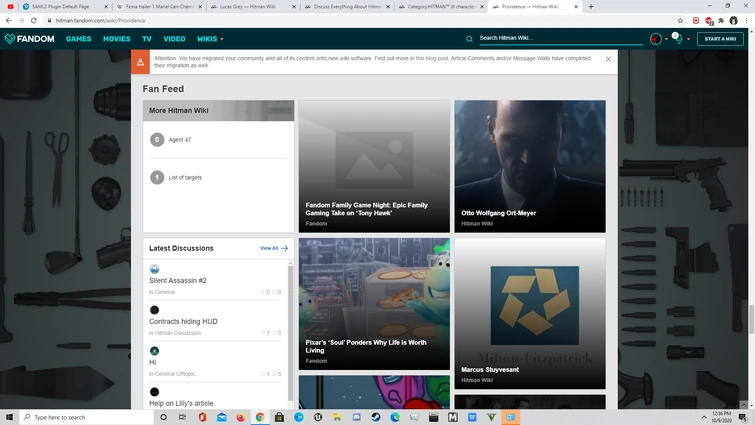Go forward in browser
This screenshot has width=755, height=425.
coord(21,21)
